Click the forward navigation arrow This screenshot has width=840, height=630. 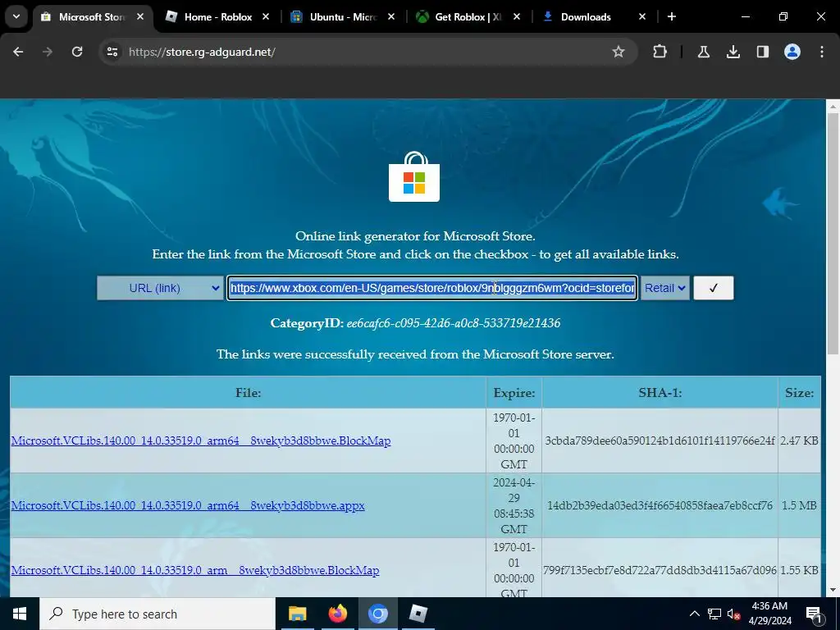[48, 52]
